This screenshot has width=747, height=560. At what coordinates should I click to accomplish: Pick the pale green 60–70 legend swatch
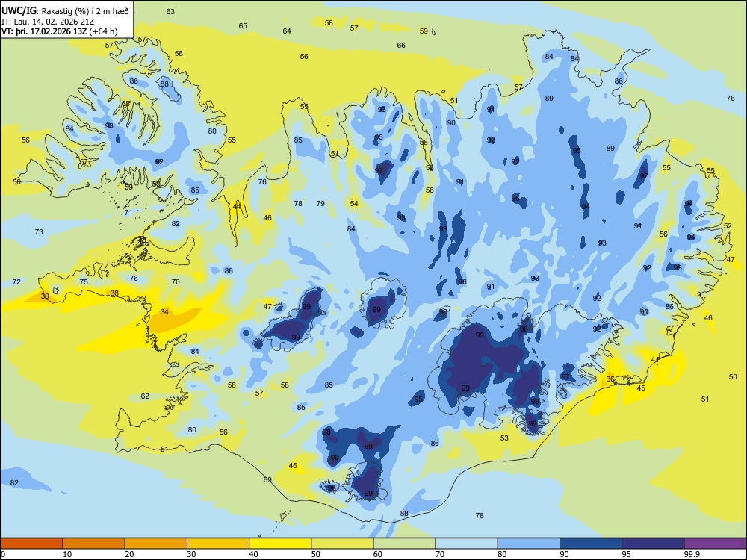[x=404, y=544]
